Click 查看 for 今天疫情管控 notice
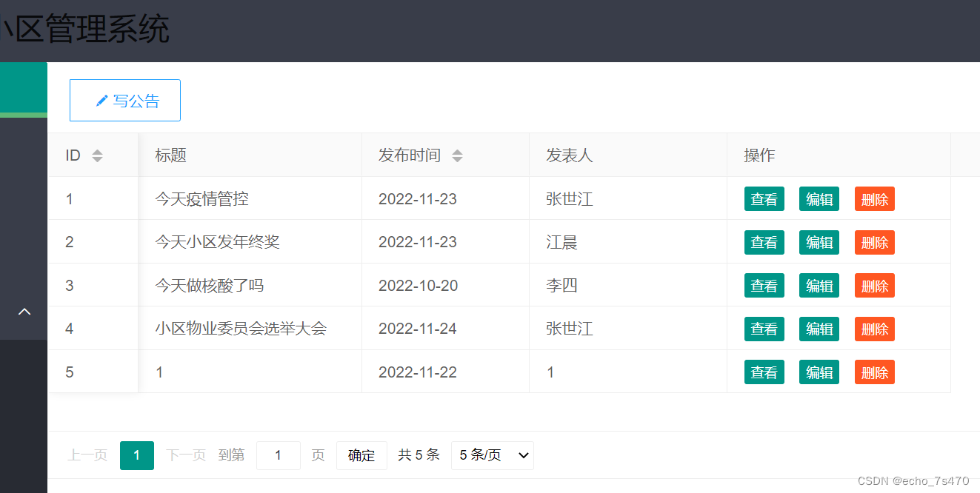Screen dimensions: 980x493 (764, 198)
